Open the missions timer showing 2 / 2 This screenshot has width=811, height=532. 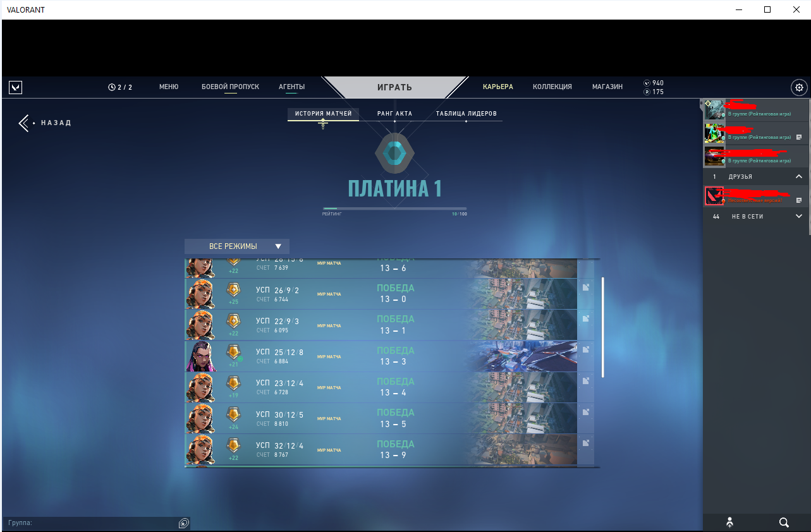pos(120,87)
